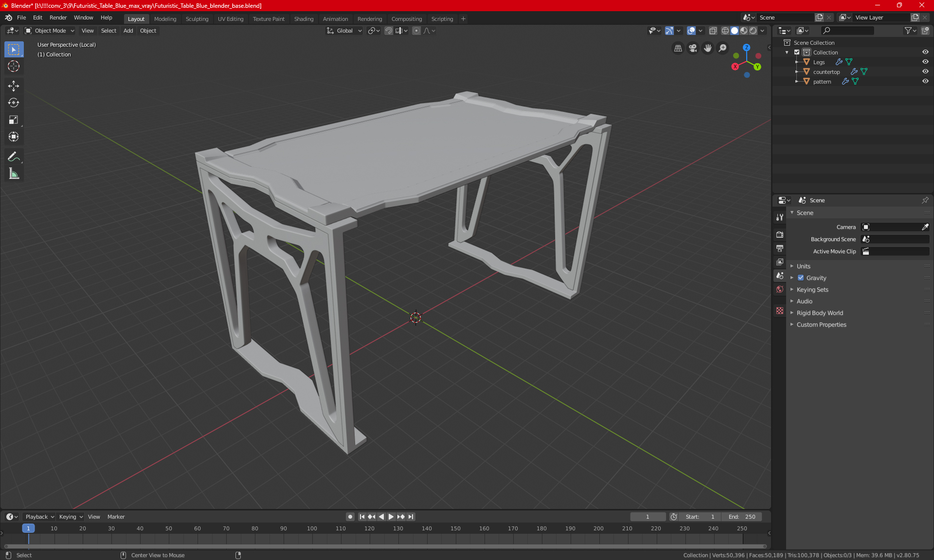The width and height of the screenshot is (934, 560).
Task: Toggle X-ray display mode
Action: pos(713,31)
